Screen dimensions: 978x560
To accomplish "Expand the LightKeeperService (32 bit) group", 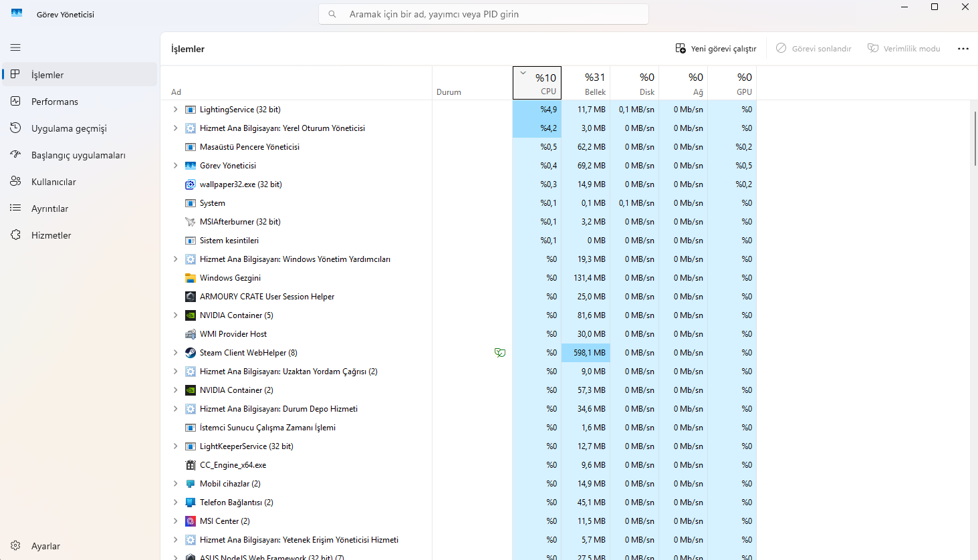I will pos(175,446).
